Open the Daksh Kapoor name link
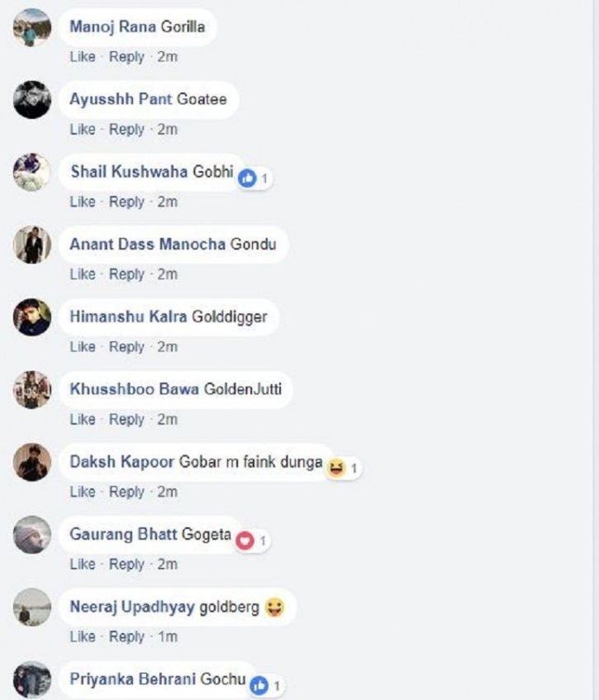 pos(121,462)
